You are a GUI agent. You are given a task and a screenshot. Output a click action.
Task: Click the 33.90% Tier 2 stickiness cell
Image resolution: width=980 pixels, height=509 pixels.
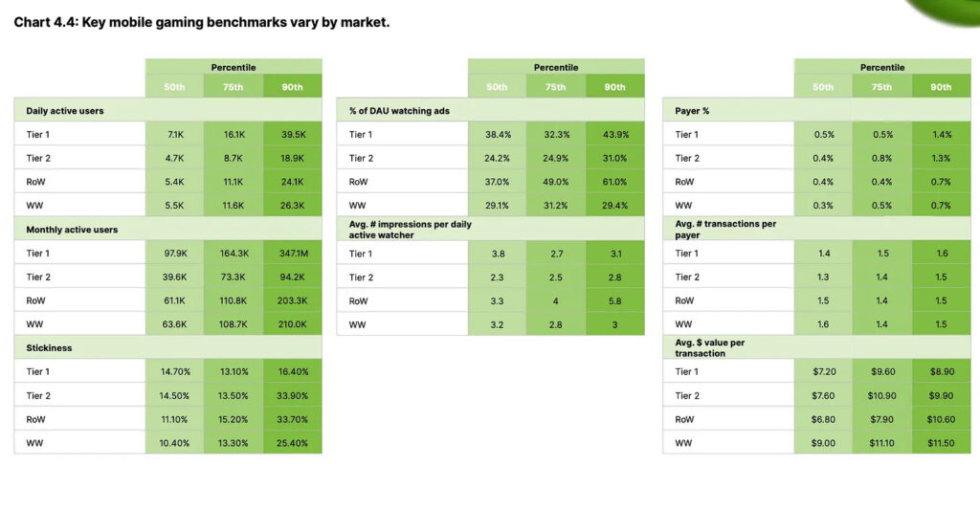pos(291,396)
